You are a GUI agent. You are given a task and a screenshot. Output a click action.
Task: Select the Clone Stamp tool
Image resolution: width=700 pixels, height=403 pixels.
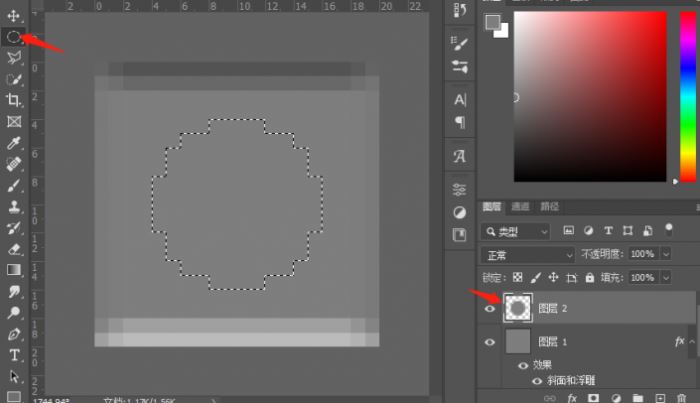(x=14, y=207)
